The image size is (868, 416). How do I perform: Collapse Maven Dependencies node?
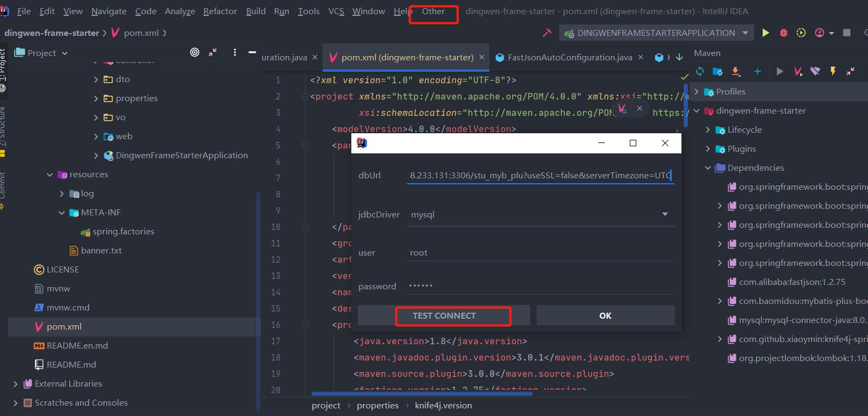click(x=708, y=167)
